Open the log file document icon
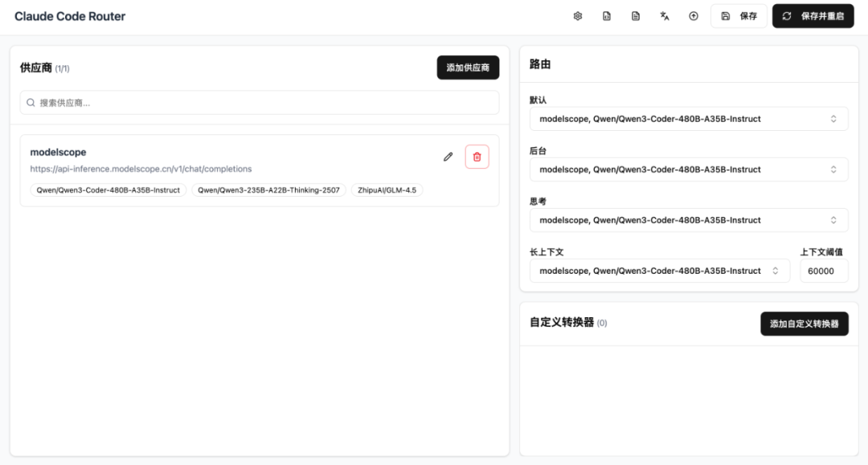 pyautogui.click(x=636, y=16)
